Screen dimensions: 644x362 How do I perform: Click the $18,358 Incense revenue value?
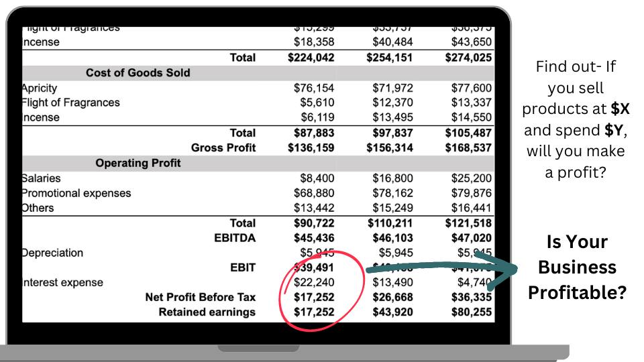(314, 42)
